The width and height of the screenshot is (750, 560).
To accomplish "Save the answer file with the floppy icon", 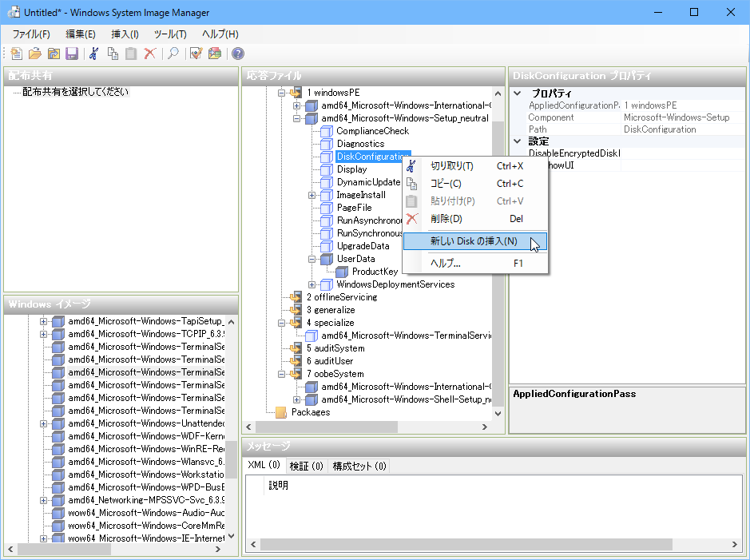I will click(72, 54).
